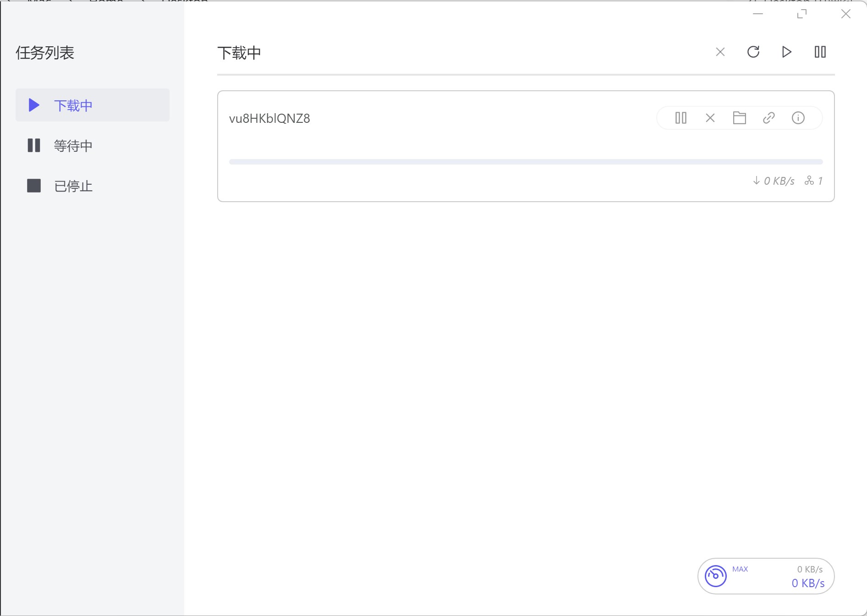
Task: Click the 0 KB/s download speed indicator
Action: [774, 181]
